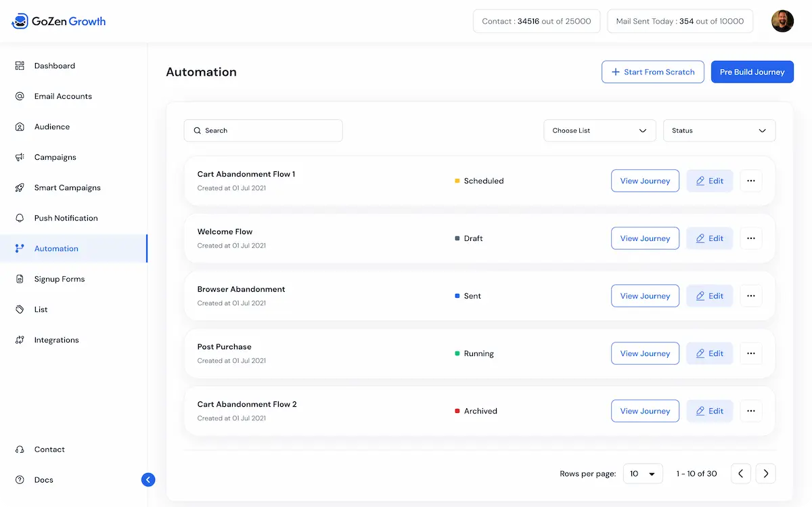Screen dimensions: 812x507
Task: Click inside the Search field
Action: [x=263, y=130]
